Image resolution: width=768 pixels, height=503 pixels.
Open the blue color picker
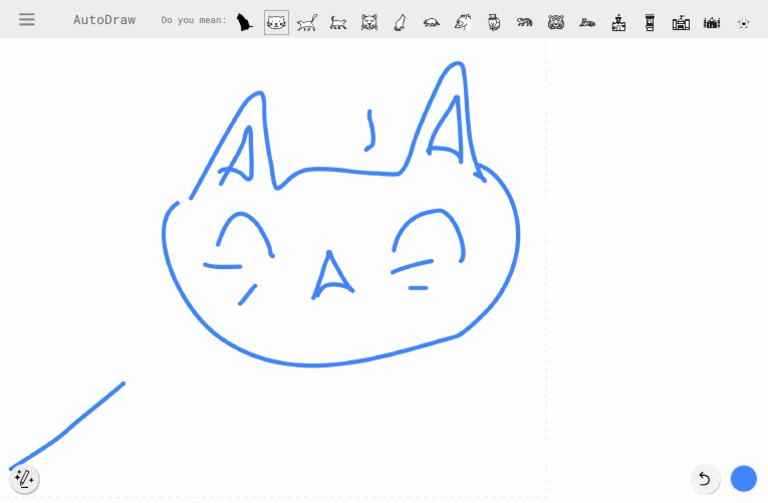click(744, 479)
